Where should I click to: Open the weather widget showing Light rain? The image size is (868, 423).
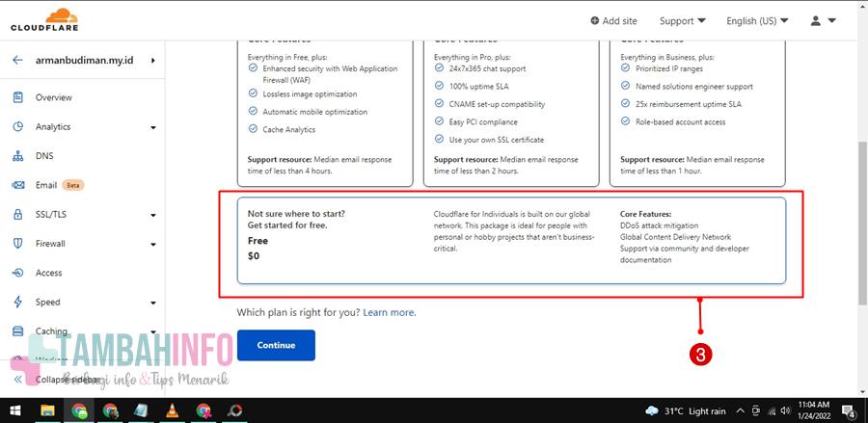[x=686, y=410]
